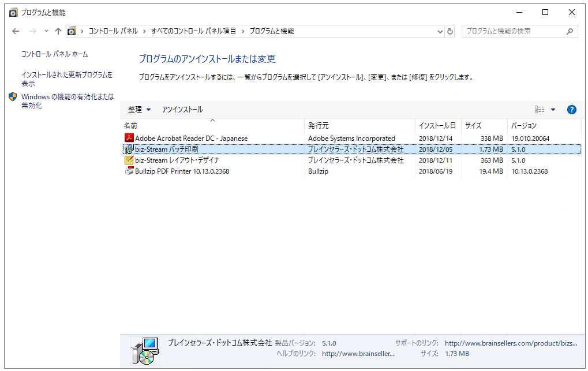Viewport: 588px width, 371px height.
Task: Expand the chevron after コントロール パネル breadcrumb
Action: (144, 32)
